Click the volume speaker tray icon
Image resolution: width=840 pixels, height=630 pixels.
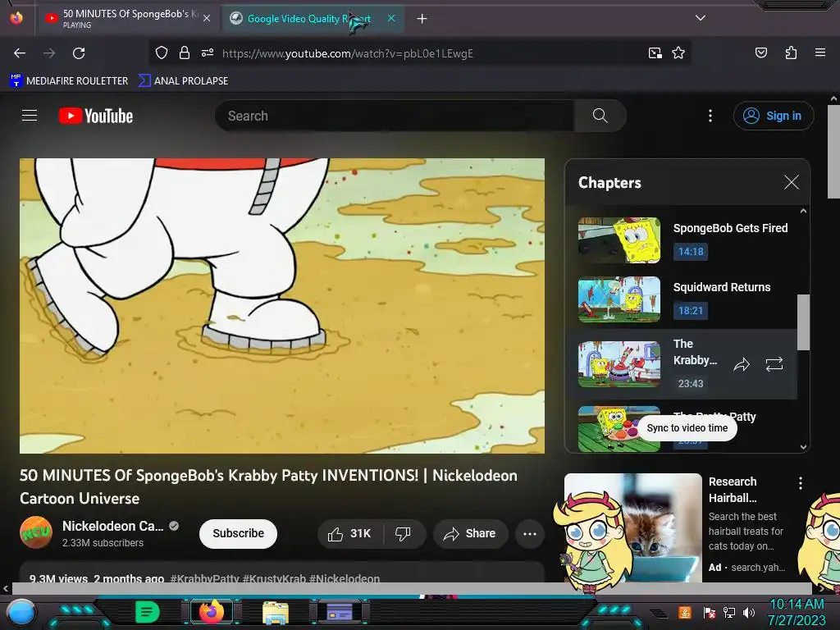point(749,612)
